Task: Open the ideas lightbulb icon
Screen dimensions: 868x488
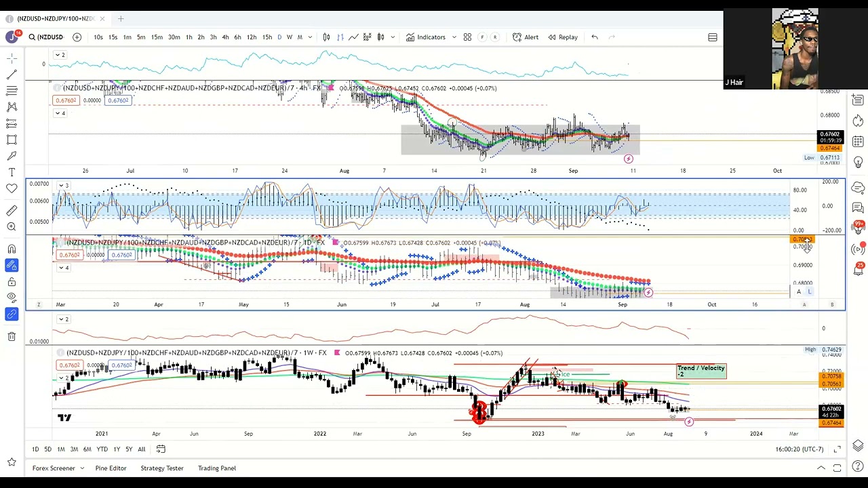Action: click(x=858, y=163)
